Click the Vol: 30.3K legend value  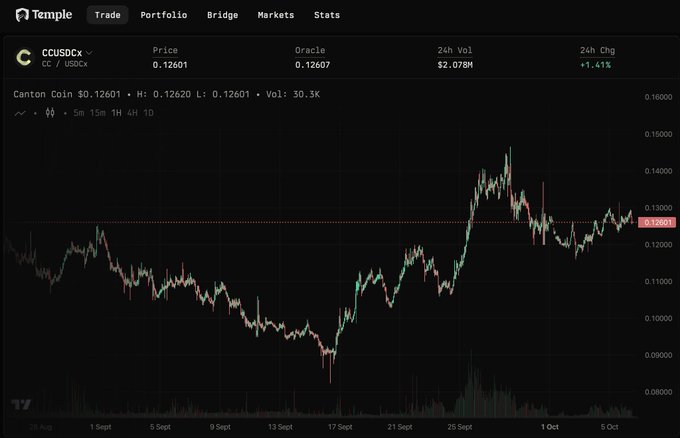(293, 94)
